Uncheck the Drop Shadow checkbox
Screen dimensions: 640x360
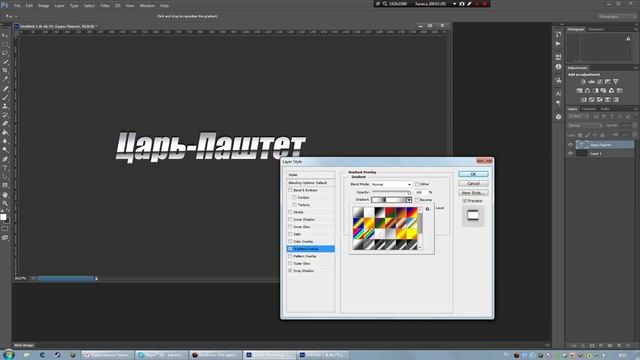[x=290, y=271]
